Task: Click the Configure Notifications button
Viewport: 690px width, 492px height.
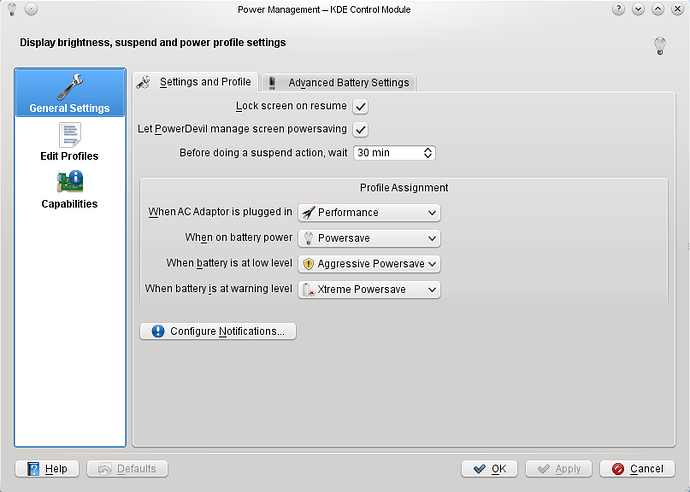Action: click(x=218, y=331)
